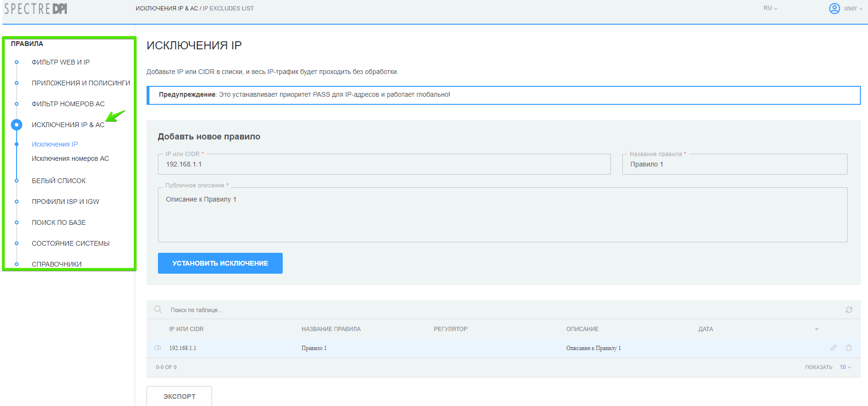Edit the 192.168.1.1 rule with pencil icon
The image size is (868, 406).
(x=833, y=348)
